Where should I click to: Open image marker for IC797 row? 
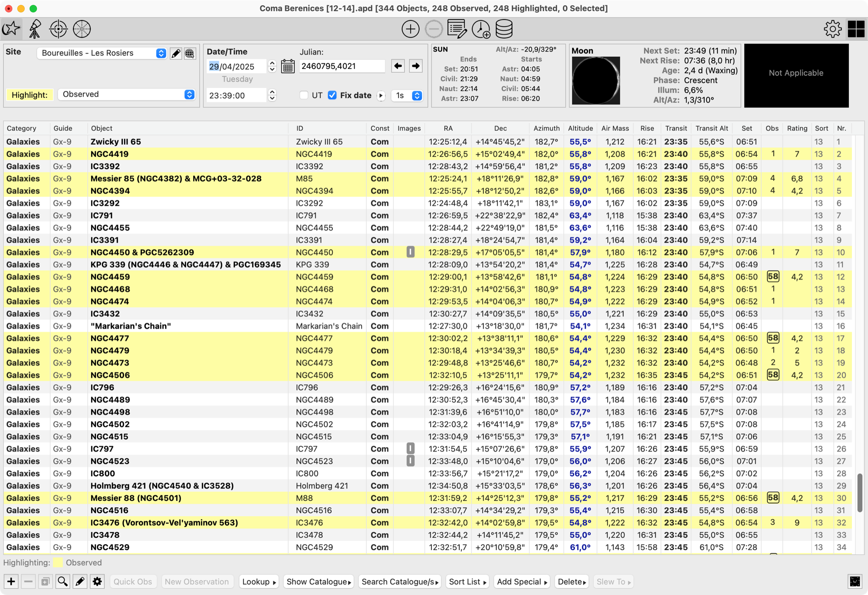410,448
